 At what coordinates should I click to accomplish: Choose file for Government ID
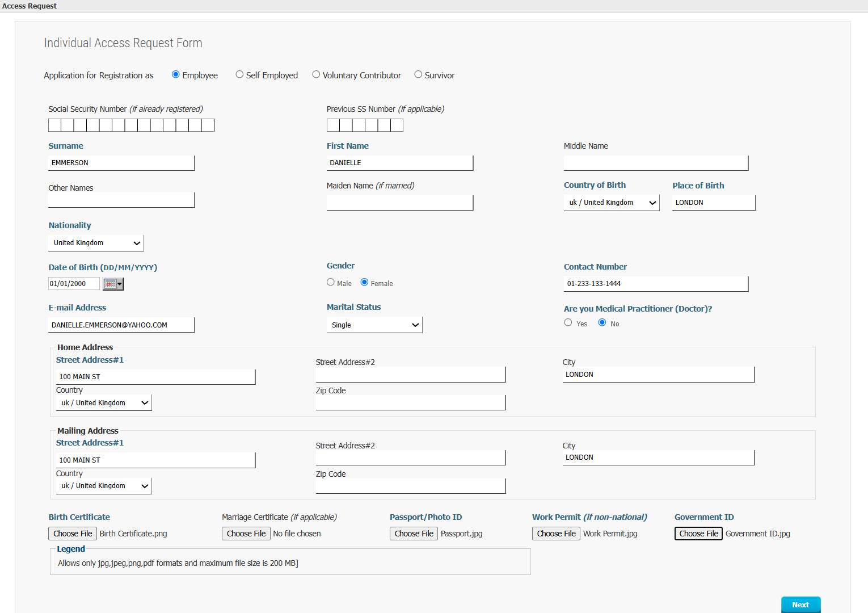tap(698, 534)
